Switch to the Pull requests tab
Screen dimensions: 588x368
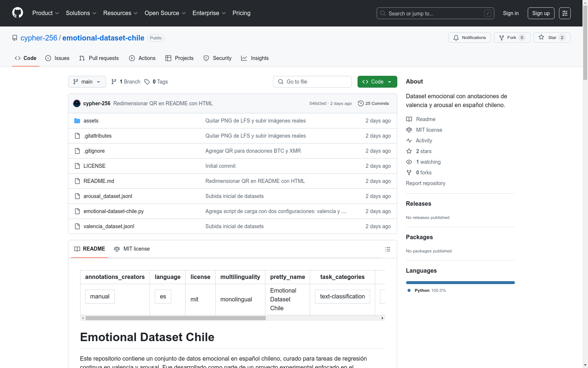click(x=99, y=58)
